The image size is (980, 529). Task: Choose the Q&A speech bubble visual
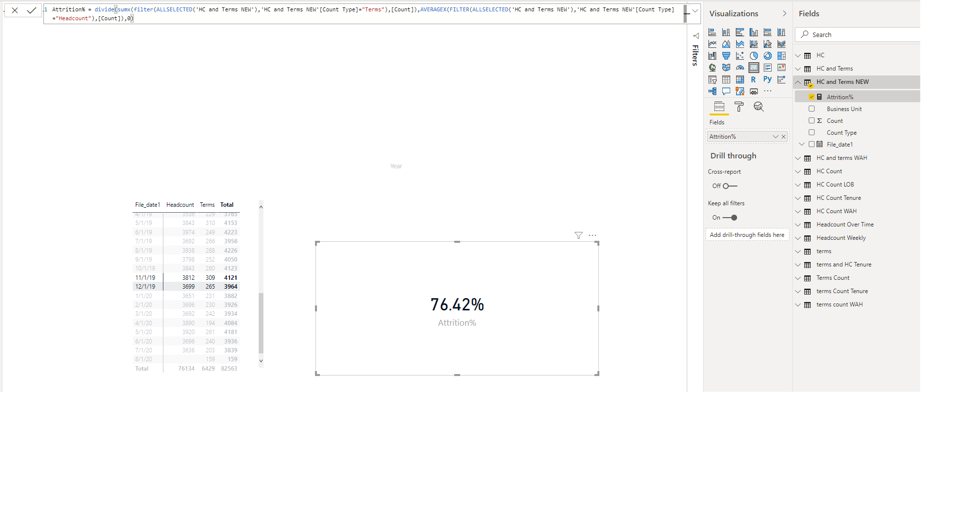coord(726,91)
